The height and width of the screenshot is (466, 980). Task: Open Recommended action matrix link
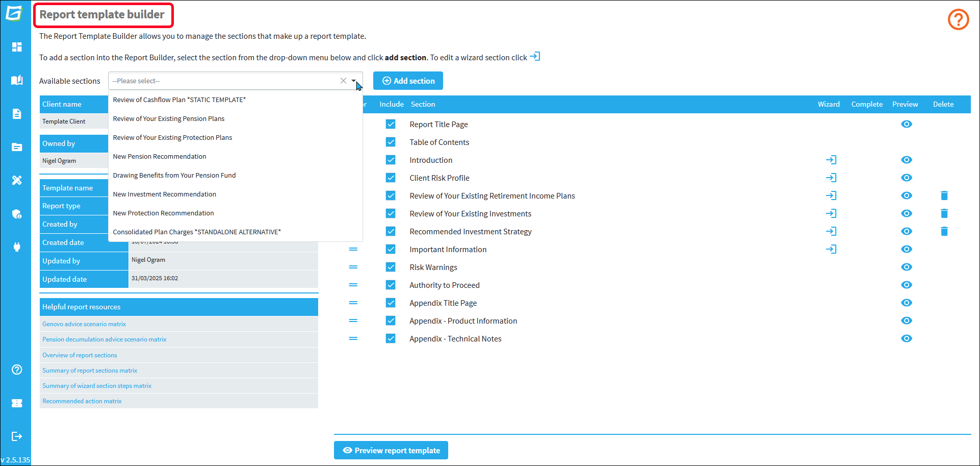tap(82, 401)
